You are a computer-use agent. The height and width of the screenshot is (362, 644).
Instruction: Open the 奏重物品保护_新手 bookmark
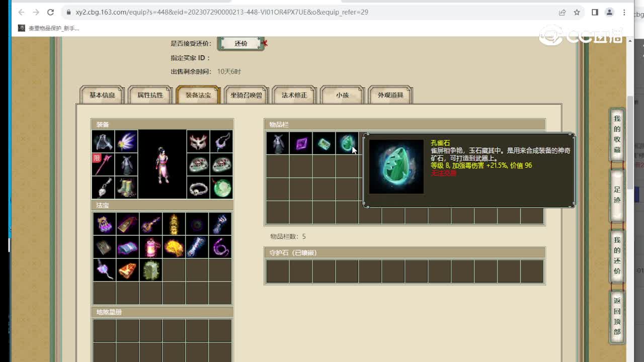click(49, 28)
